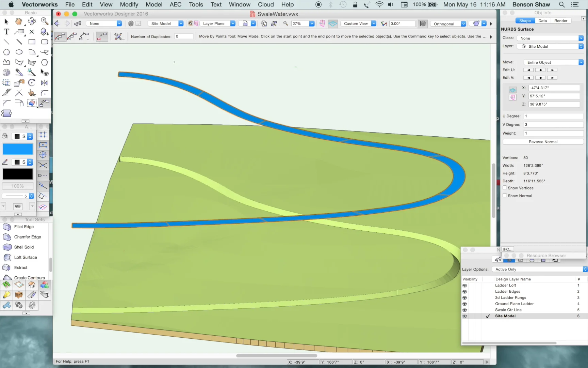
Task: Switch to the Render tab
Action: click(560, 20)
